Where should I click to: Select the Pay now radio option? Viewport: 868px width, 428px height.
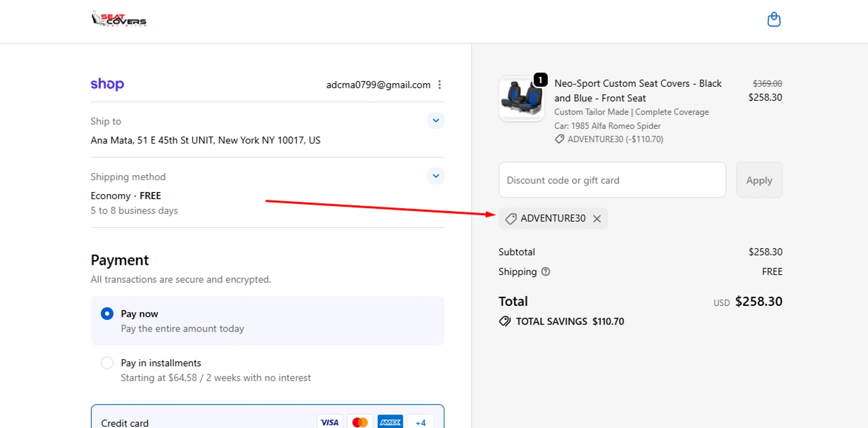click(x=107, y=313)
